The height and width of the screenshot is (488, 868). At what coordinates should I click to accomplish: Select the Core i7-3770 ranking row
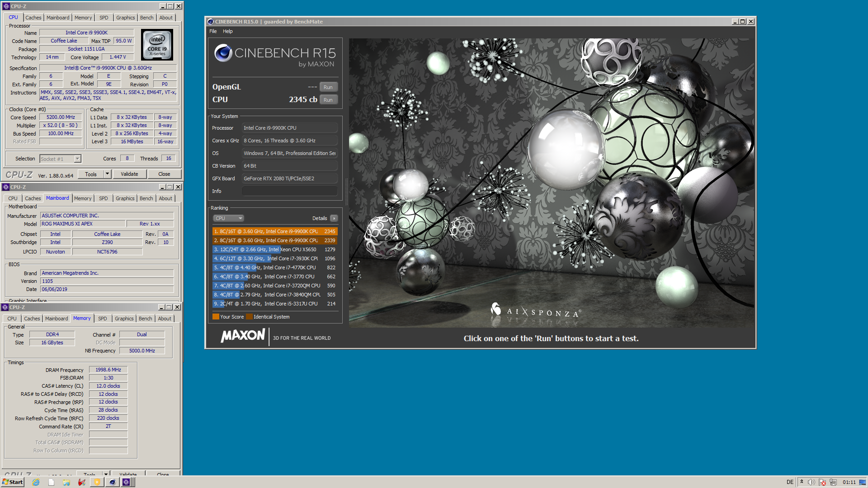pyautogui.click(x=275, y=277)
